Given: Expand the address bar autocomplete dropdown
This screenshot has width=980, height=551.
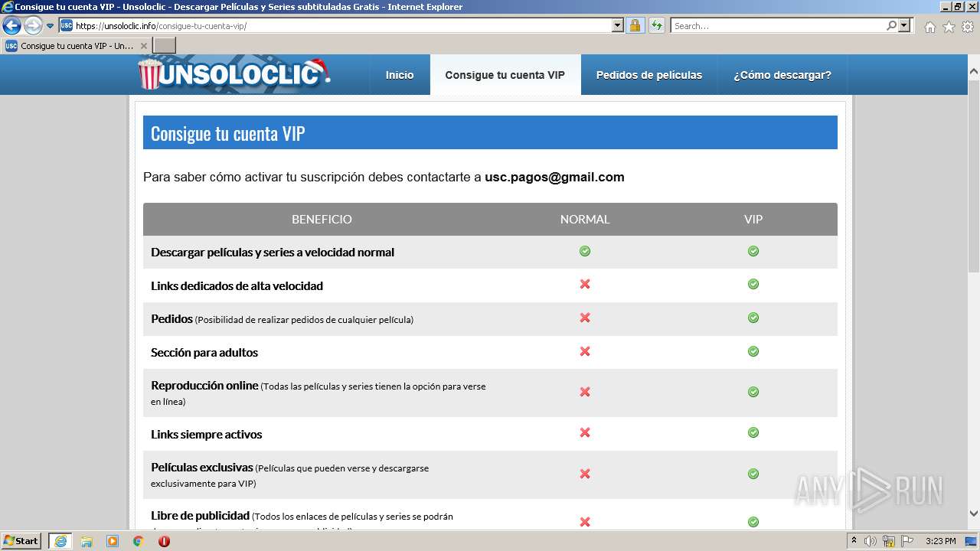Looking at the screenshot, I should (x=618, y=25).
